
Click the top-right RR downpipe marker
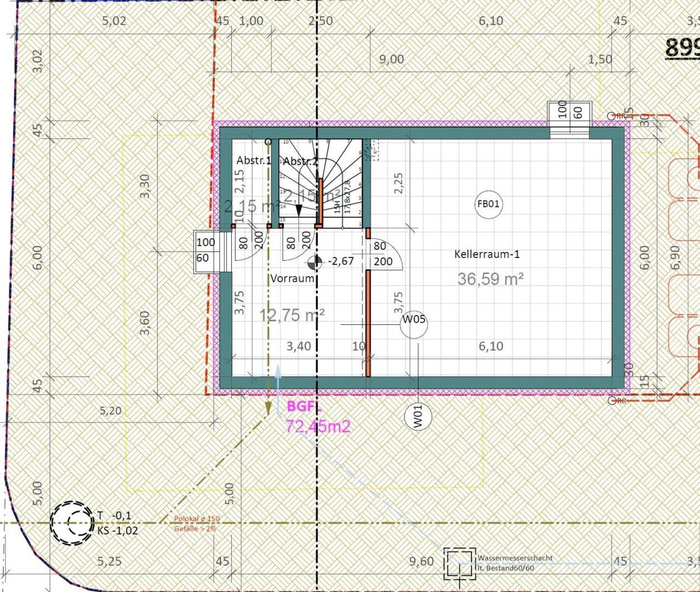click(x=611, y=116)
